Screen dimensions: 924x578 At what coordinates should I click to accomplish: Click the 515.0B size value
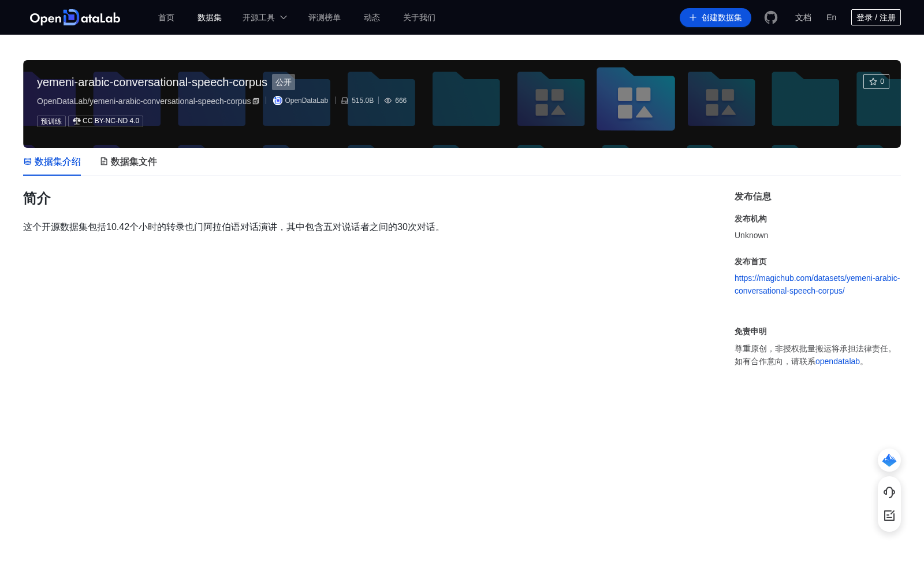pyautogui.click(x=363, y=101)
